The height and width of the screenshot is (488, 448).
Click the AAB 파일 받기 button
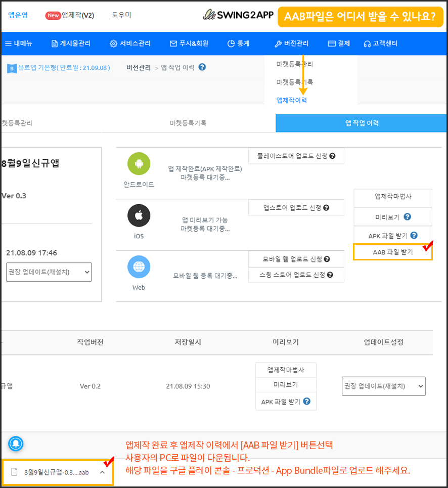pos(392,252)
